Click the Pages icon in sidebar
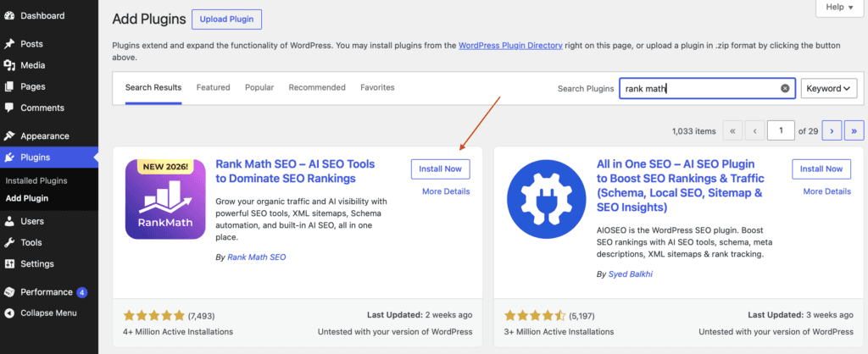The image size is (868, 354). [x=8, y=86]
